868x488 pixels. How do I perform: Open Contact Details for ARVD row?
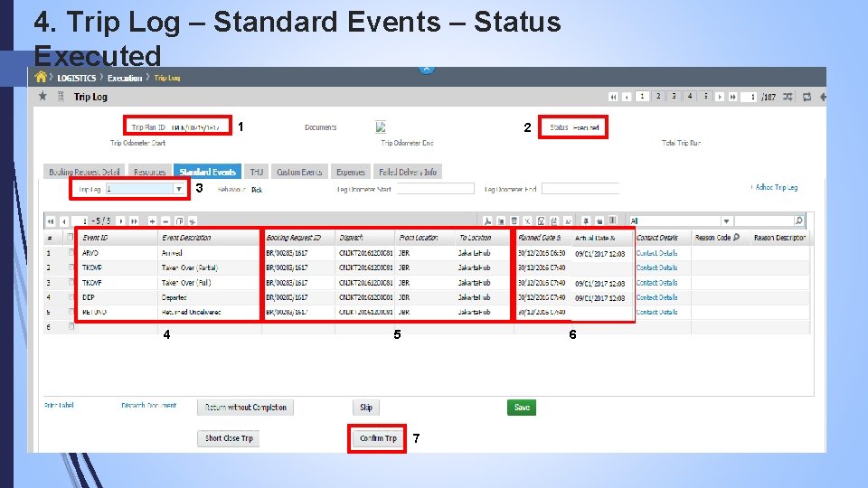pos(656,253)
